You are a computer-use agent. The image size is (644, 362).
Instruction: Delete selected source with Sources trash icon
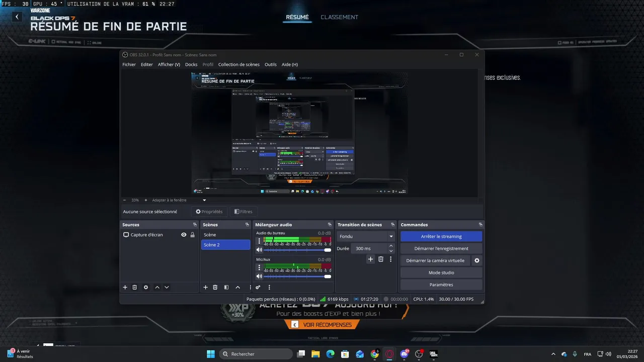[x=135, y=287]
